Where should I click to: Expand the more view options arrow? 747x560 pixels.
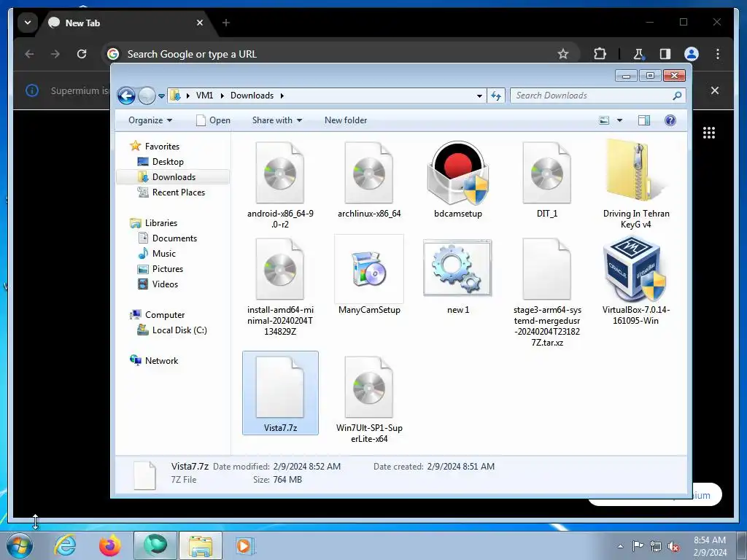(620, 120)
